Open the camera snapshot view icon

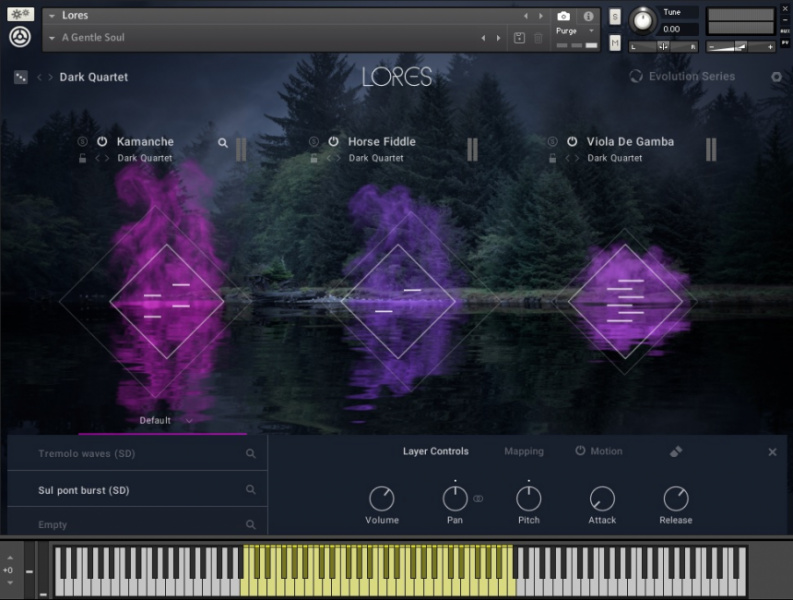pos(563,16)
